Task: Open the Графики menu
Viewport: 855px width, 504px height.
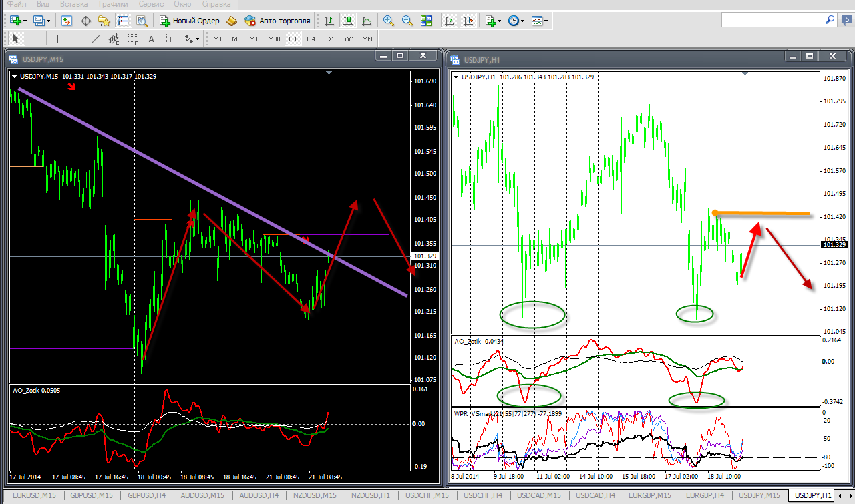Action: pyautogui.click(x=113, y=4)
